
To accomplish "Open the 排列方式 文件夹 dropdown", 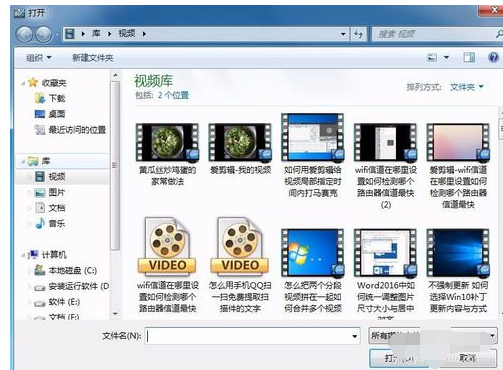I will (467, 87).
